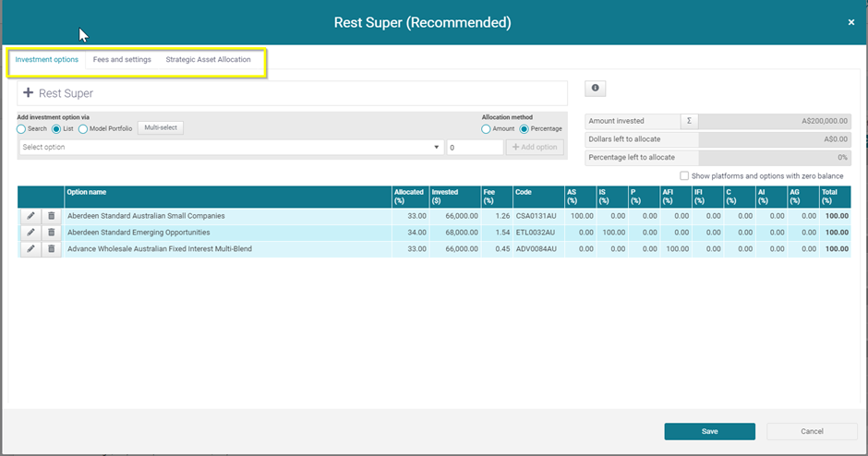The width and height of the screenshot is (868, 456).
Task: Click the AFI (%) column header
Action: coord(675,197)
